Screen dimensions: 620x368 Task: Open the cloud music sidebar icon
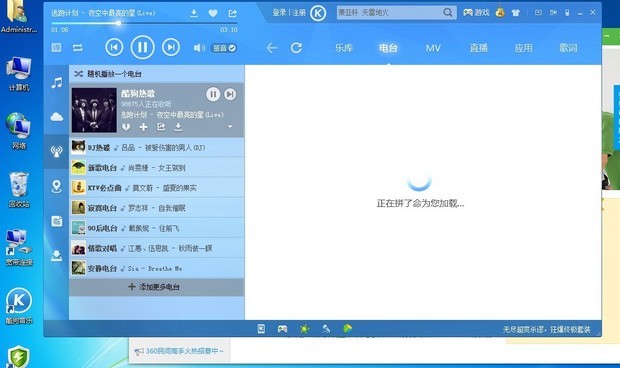click(57, 117)
